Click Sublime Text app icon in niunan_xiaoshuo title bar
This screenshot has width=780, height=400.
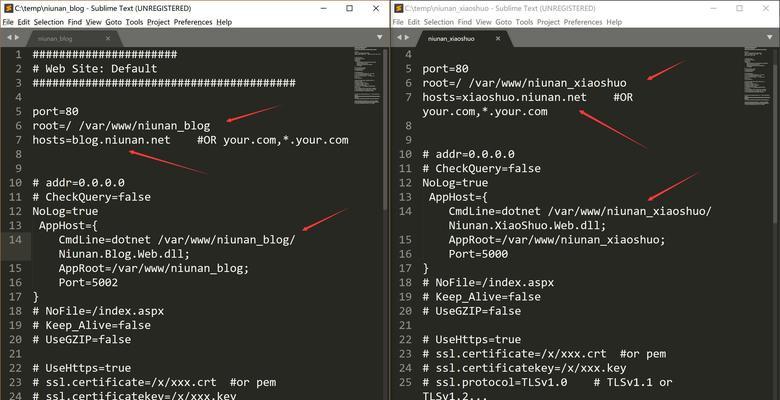pyautogui.click(x=398, y=8)
